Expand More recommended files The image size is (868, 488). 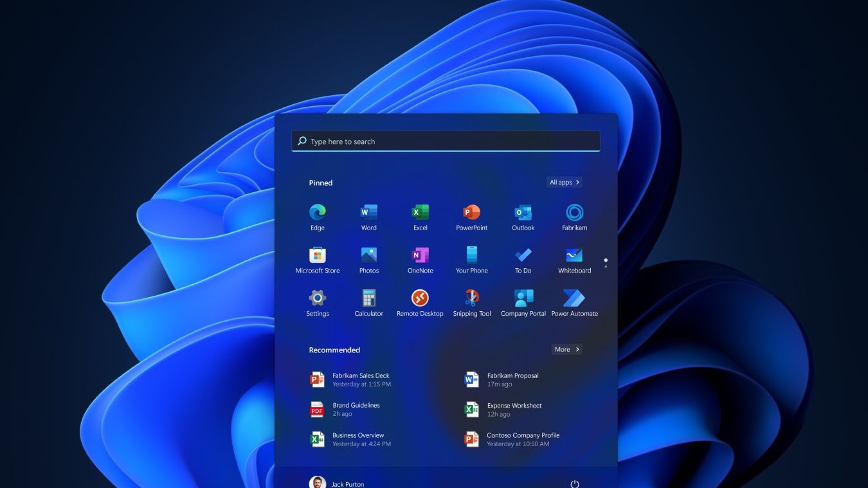pyautogui.click(x=567, y=350)
